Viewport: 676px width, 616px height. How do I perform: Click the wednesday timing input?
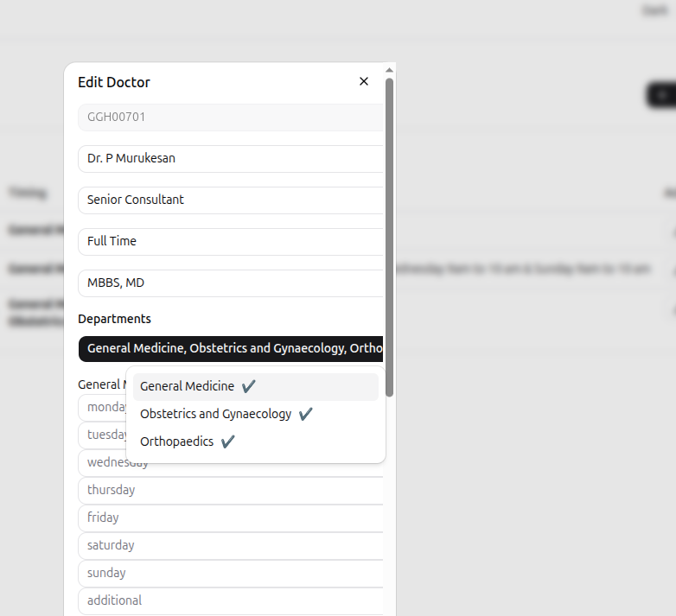(x=104, y=462)
